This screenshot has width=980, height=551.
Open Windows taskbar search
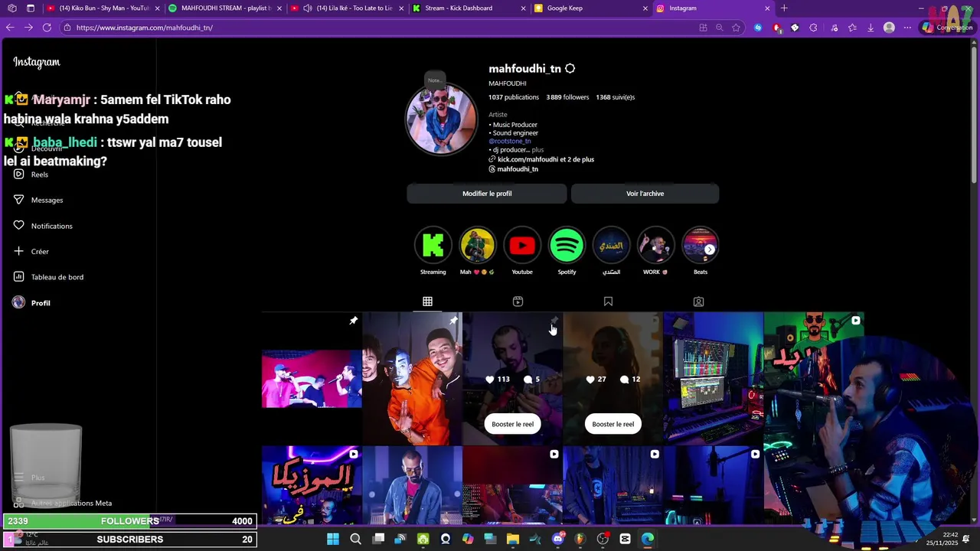(x=355, y=539)
